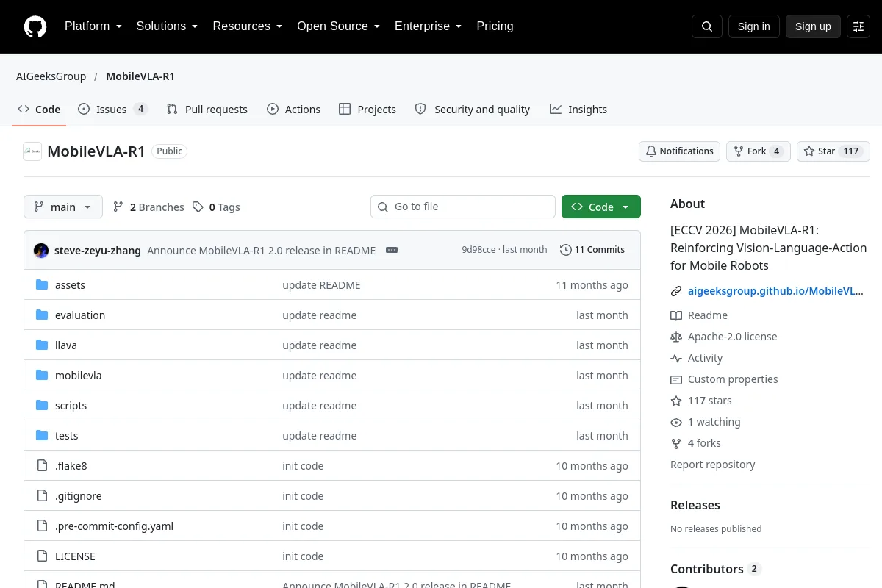Click the mobilevla folder icon
The image size is (882, 588).
pos(42,376)
